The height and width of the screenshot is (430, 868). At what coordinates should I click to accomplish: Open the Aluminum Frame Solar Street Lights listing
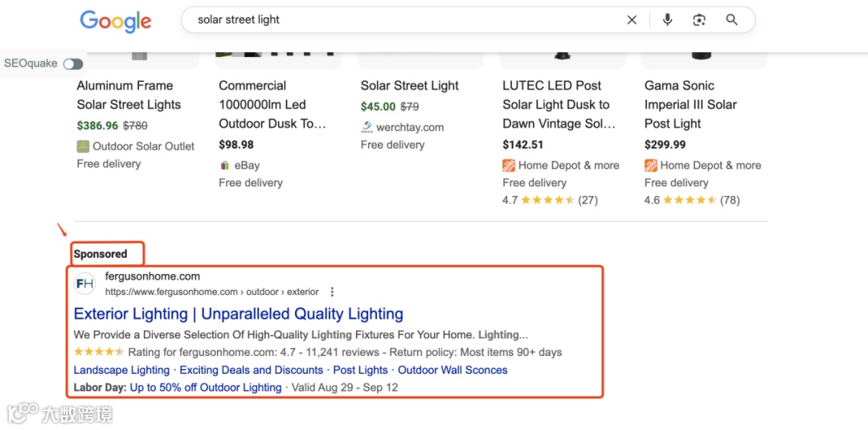pyautogui.click(x=129, y=95)
